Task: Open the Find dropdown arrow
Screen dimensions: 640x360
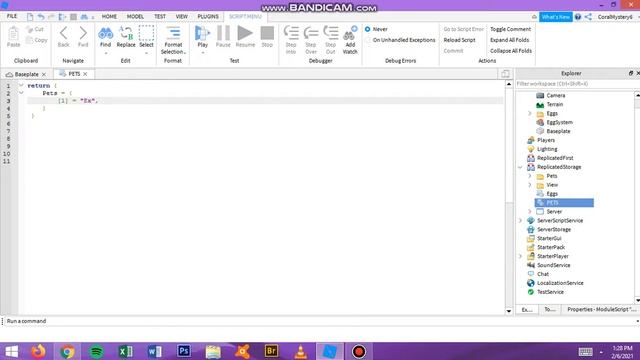Action: click(x=105, y=53)
